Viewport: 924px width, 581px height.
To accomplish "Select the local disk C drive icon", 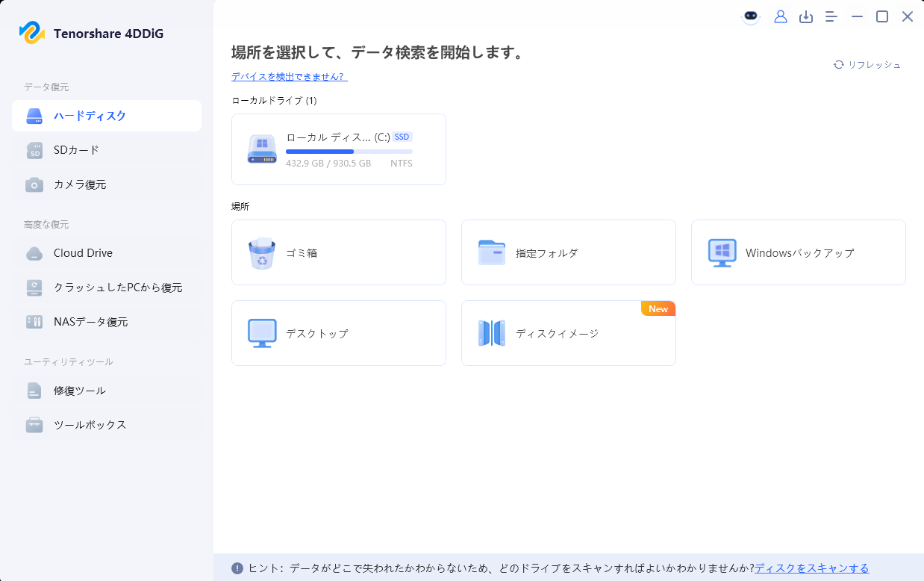I will tap(262, 149).
